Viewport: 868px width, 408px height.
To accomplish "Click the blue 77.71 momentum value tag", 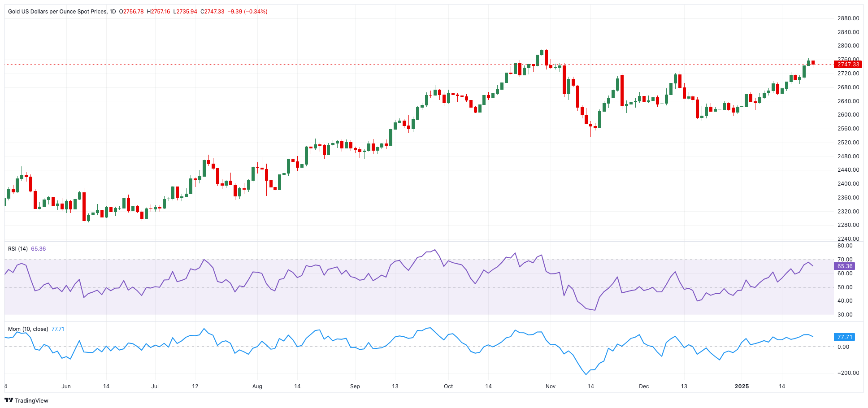I will coord(845,337).
